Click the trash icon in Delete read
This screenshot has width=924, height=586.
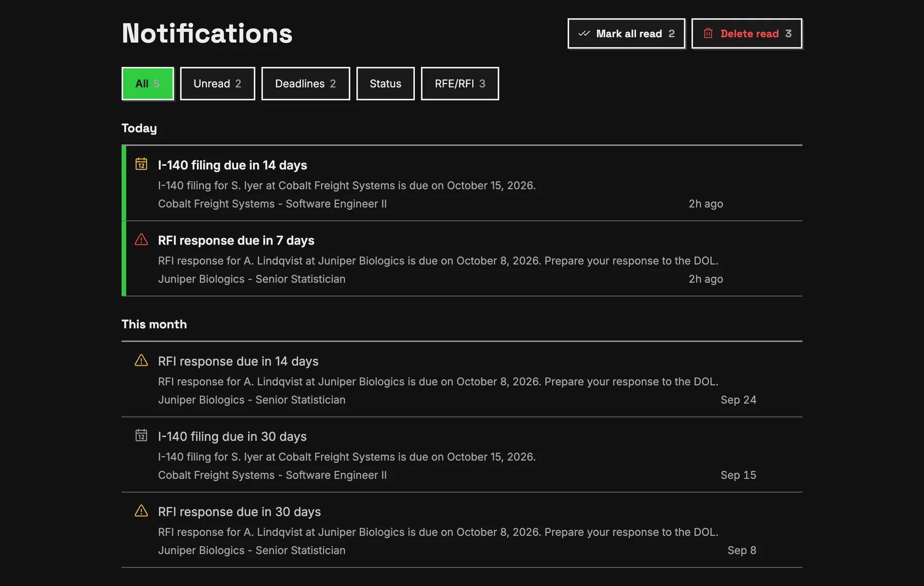708,33
